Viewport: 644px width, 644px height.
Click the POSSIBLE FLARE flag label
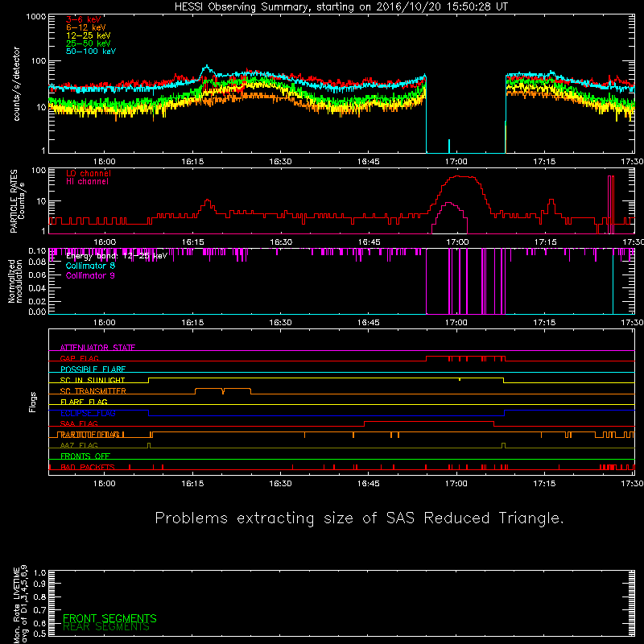pos(93,369)
